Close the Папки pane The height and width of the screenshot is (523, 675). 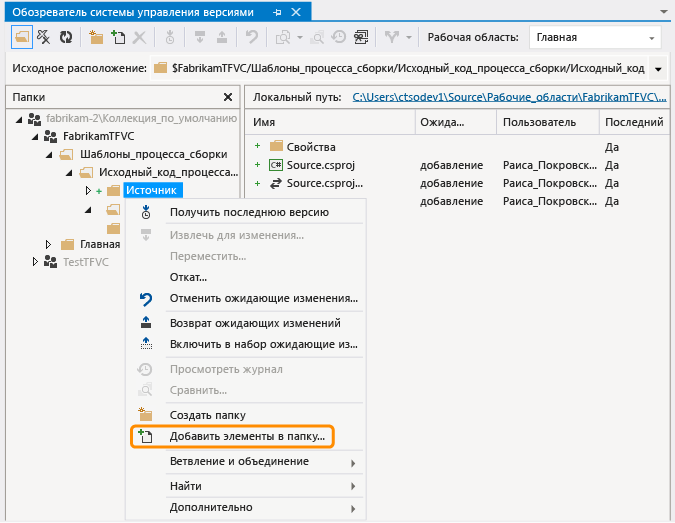point(228,97)
